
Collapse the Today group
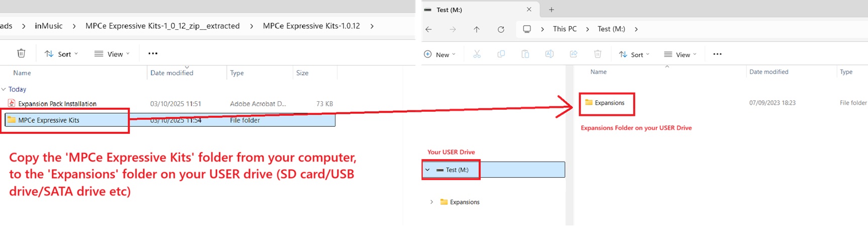click(4, 89)
